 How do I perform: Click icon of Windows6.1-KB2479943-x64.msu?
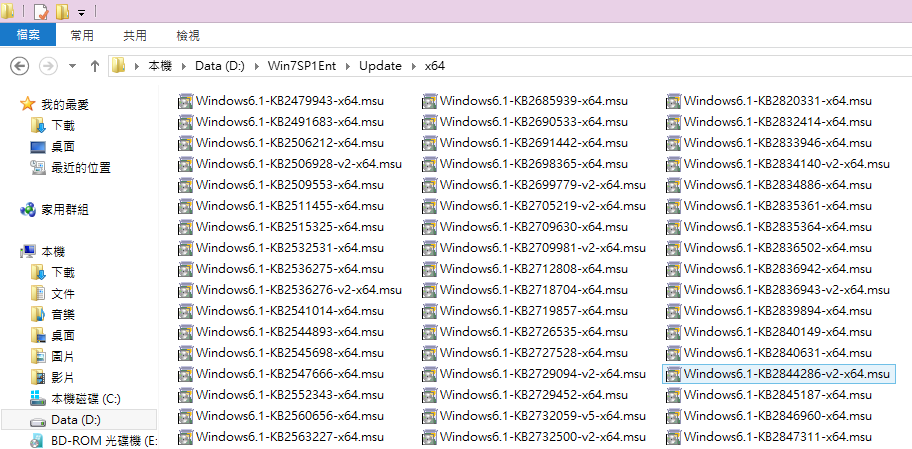click(186, 101)
